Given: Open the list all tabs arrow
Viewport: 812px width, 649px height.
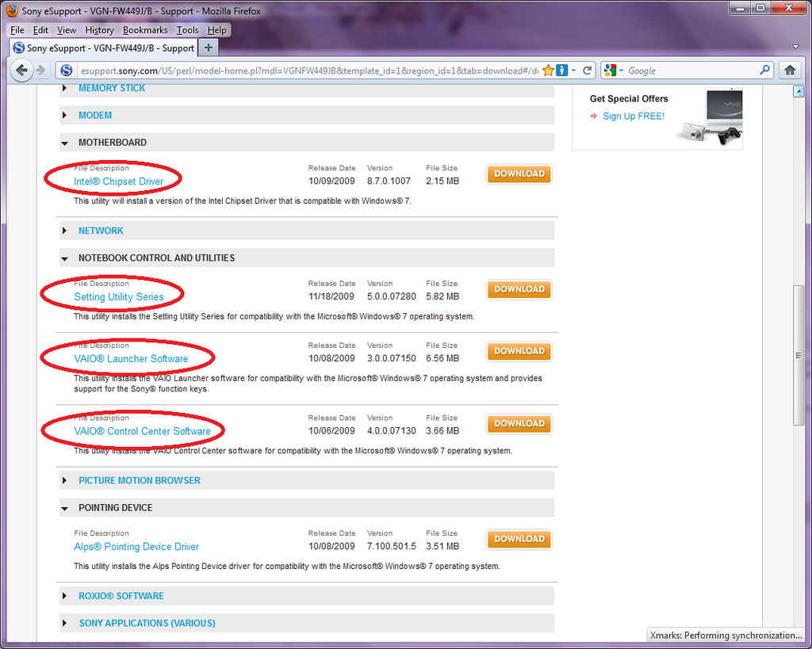Looking at the screenshot, I should click(796, 47).
